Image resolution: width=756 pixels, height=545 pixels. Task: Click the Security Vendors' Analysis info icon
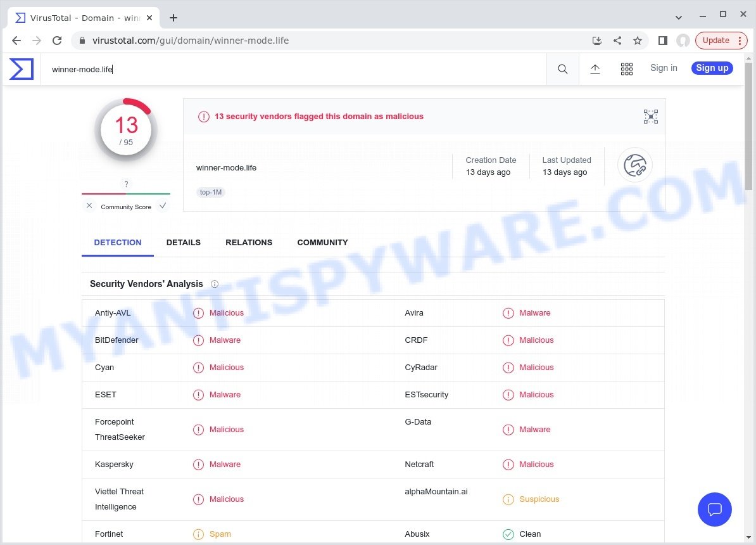tap(215, 285)
